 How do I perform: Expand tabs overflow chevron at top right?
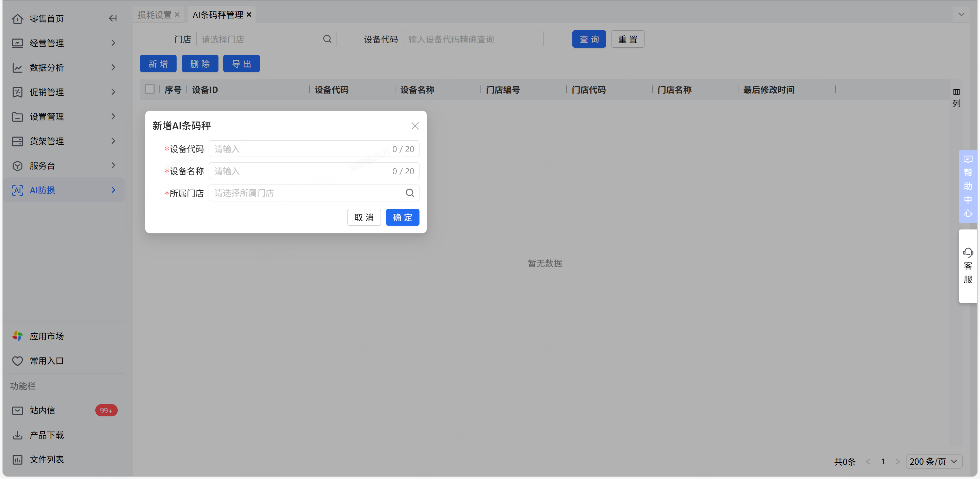(961, 15)
